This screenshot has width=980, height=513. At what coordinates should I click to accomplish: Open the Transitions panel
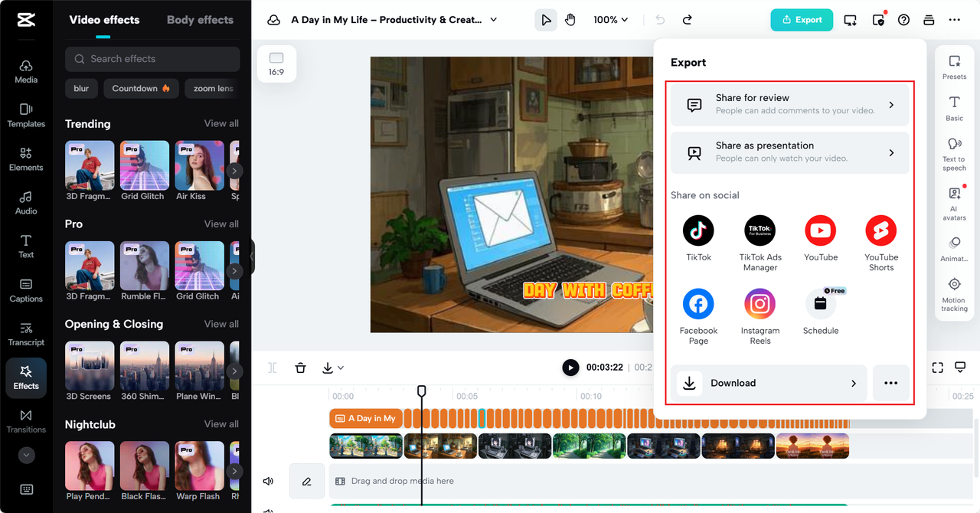26,421
